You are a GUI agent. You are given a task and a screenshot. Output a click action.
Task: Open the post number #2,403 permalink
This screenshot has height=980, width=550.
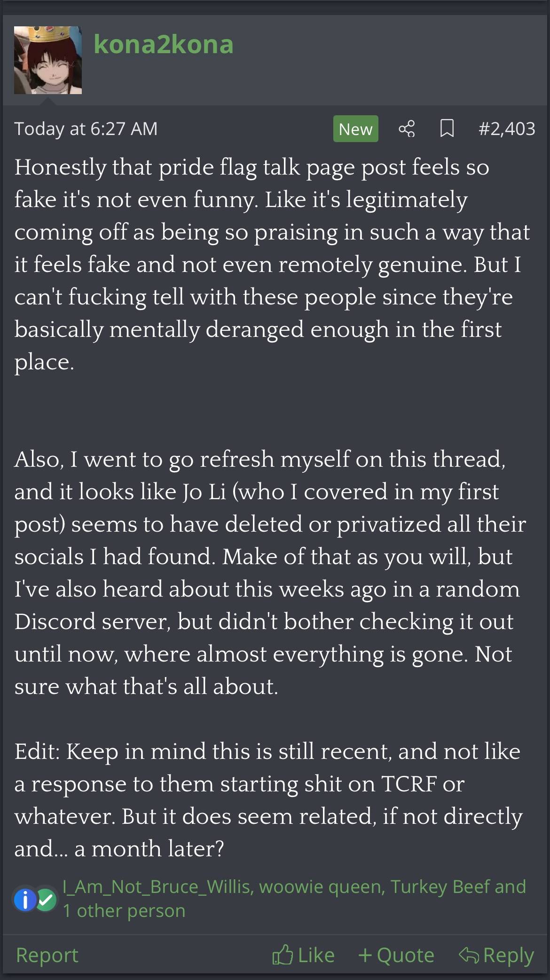point(506,128)
